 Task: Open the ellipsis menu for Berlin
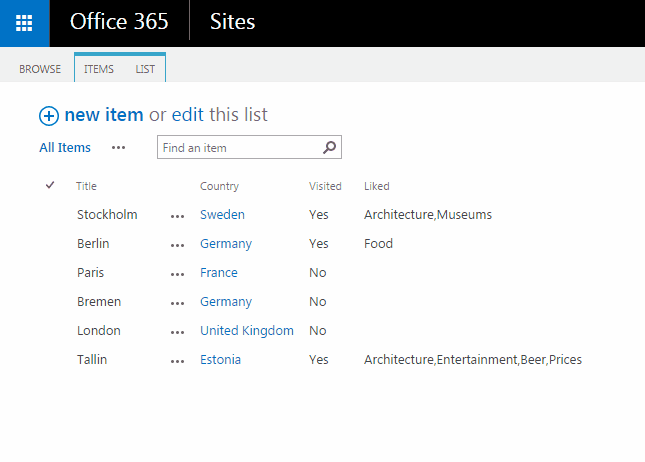(178, 245)
